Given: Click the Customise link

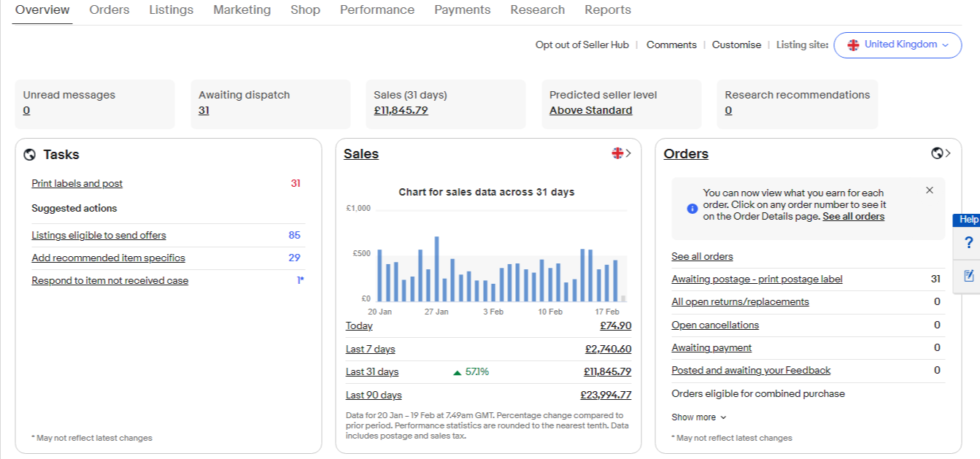Looking at the screenshot, I should (736, 45).
